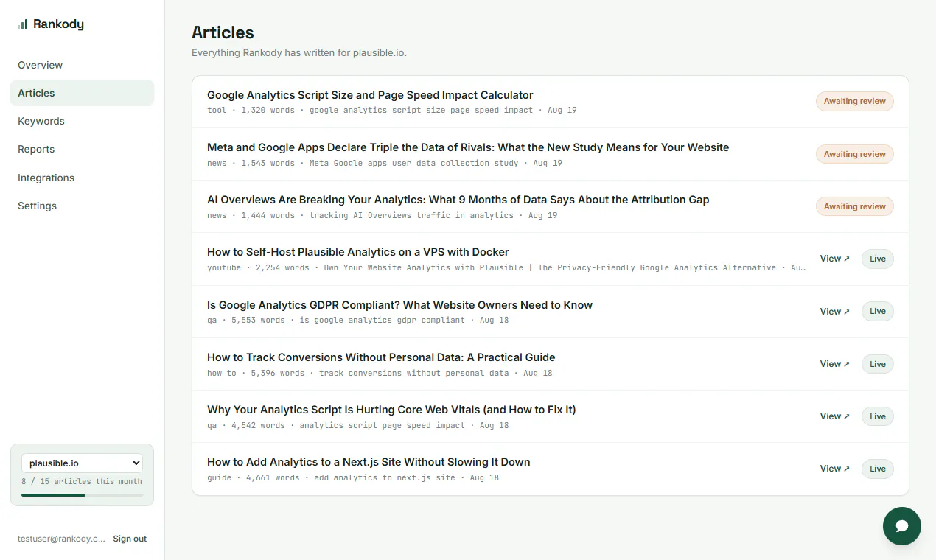Image resolution: width=936 pixels, height=560 pixels.
Task: Click the "qa · 4,542 words" metadata line
Action: click(358, 425)
